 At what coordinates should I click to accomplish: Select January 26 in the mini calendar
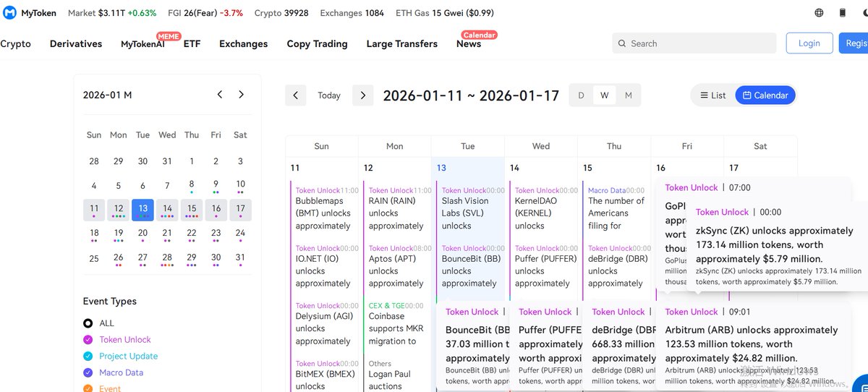[x=119, y=259]
